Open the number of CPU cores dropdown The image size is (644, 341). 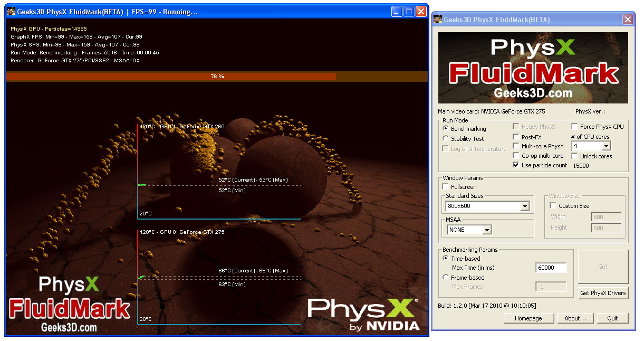605,146
